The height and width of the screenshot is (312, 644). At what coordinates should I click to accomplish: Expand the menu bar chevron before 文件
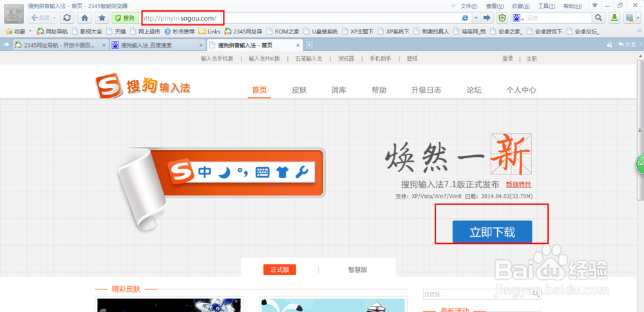[453, 6]
